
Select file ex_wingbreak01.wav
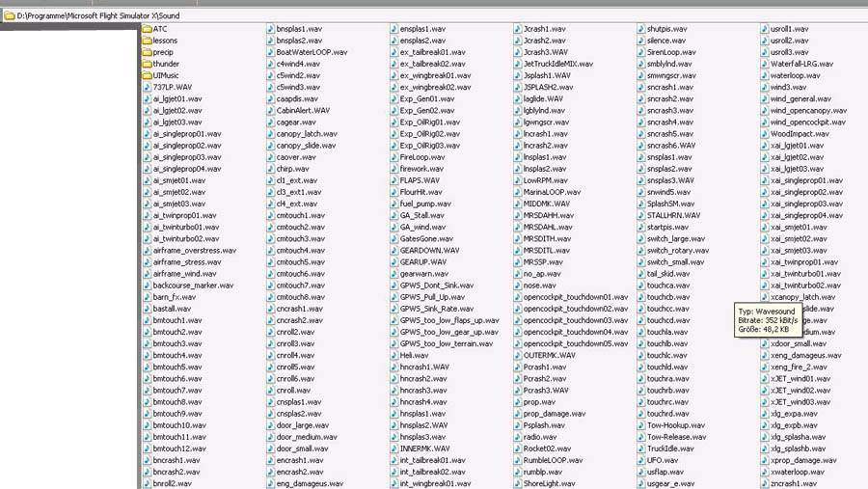435,75
